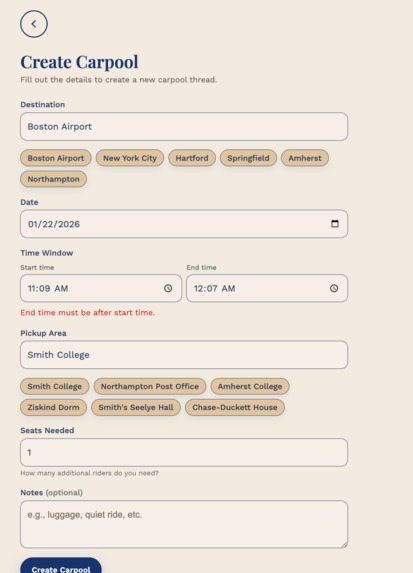Viewport: 413px width, 573px height.
Task: Submit with the Create Carpool button
Action: pos(61,566)
